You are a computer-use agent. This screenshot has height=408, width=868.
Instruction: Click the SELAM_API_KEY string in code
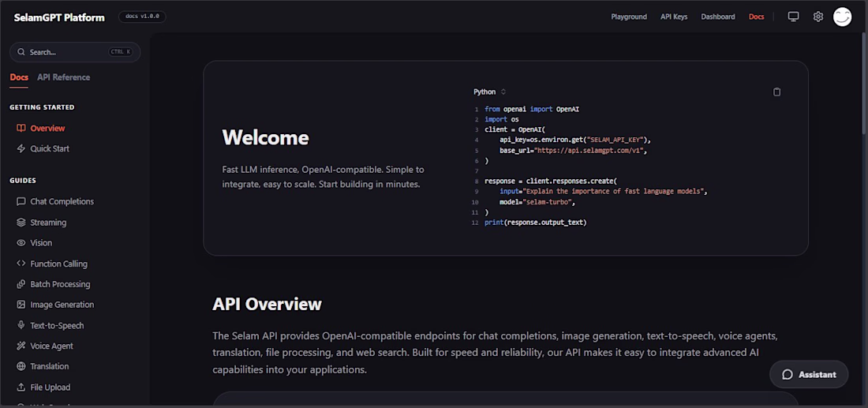(615, 140)
